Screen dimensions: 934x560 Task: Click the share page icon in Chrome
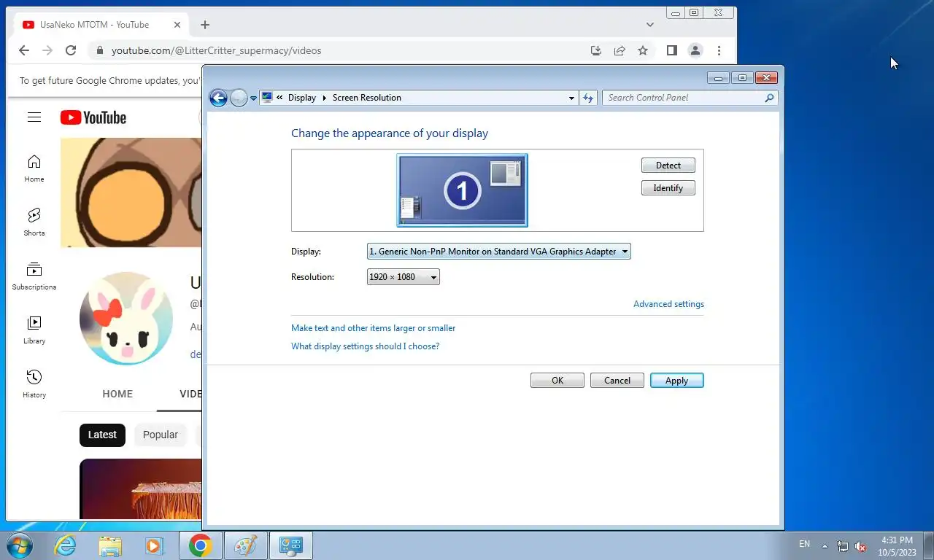tap(620, 50)
